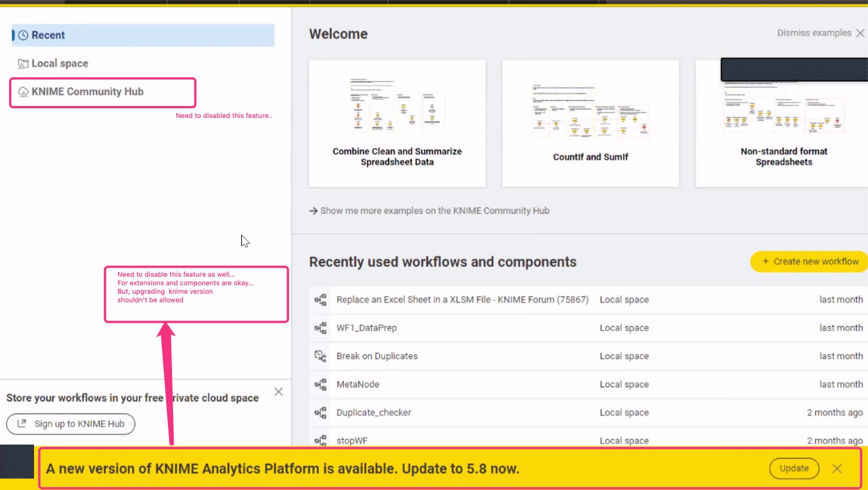868x490 pixels.
Task: Open the CountIf and SumIf example
Action: (590, 124)
